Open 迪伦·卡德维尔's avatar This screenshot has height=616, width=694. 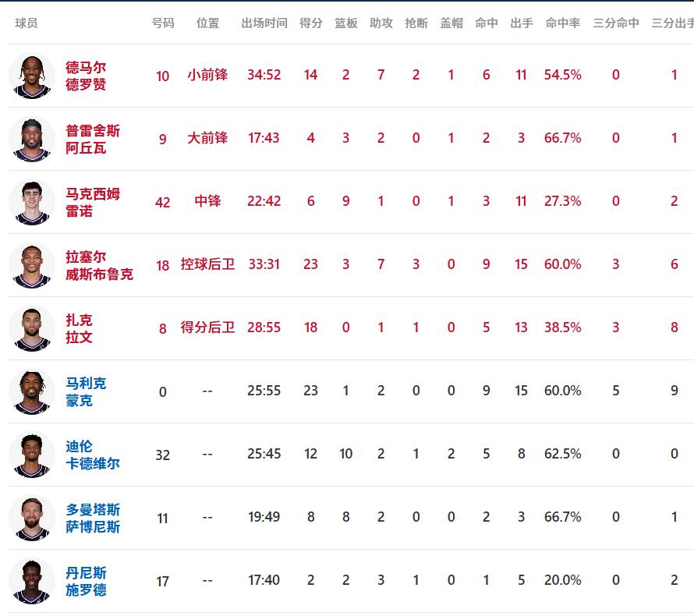(32, 455)
